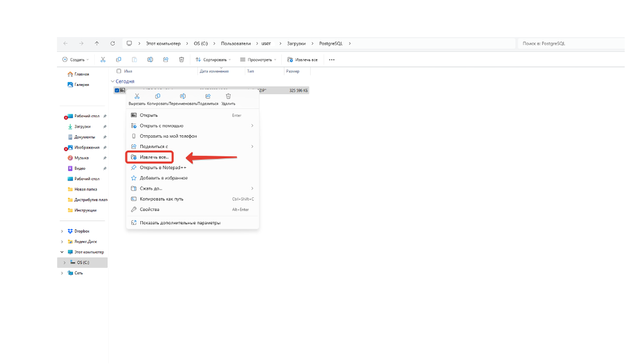Image resolution: width=626 pixels, height=364 pixels.
Task: Click the Rename (Переименовать) icon in context menu
Action: click(x=183, y=96)
